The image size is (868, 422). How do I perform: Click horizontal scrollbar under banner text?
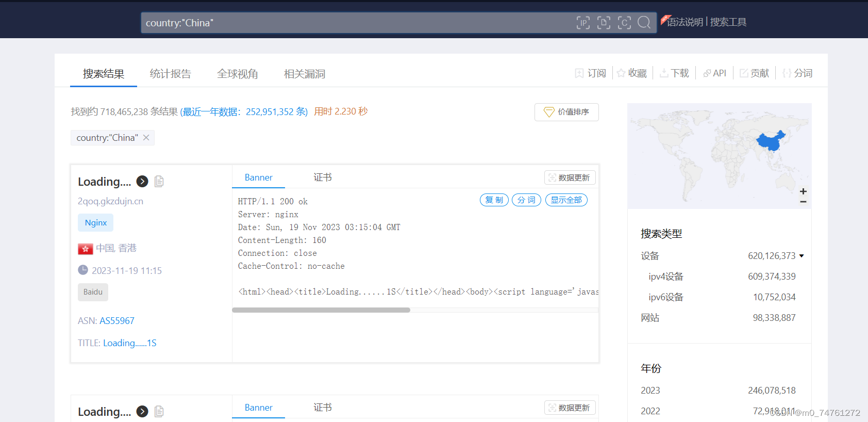[x=321, y=310]
